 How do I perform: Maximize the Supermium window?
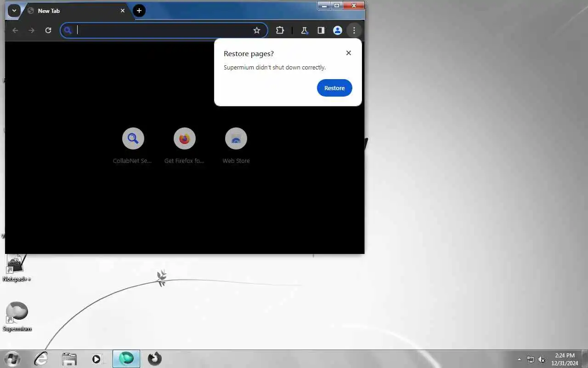337,6
